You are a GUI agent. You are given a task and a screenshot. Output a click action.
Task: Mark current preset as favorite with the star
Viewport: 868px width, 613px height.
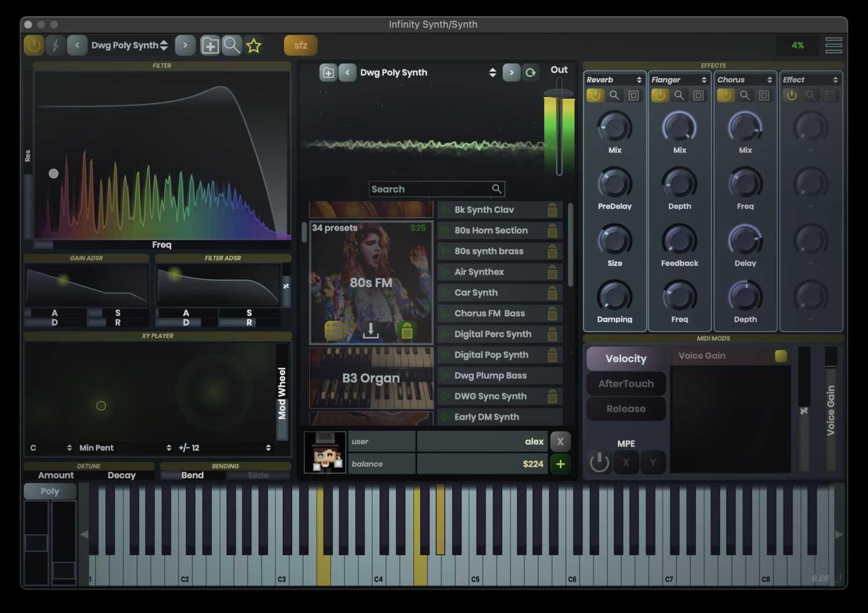[x=253, y=45]
